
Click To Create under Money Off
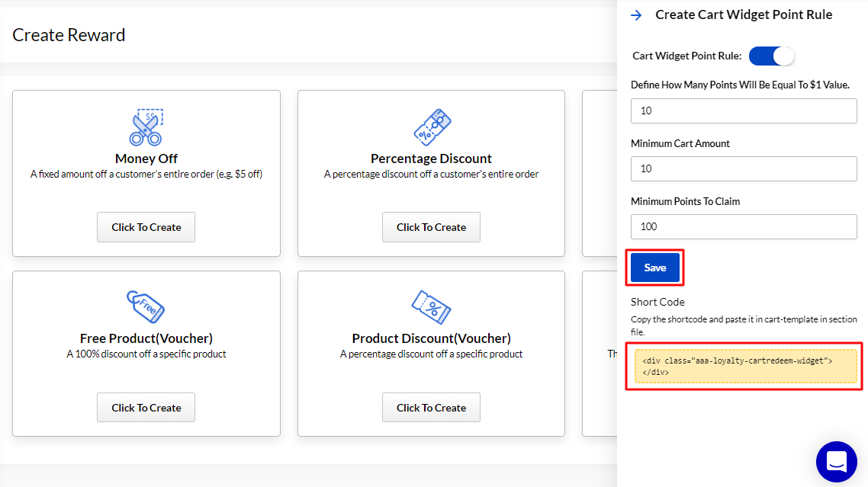[x=146, y=227]
